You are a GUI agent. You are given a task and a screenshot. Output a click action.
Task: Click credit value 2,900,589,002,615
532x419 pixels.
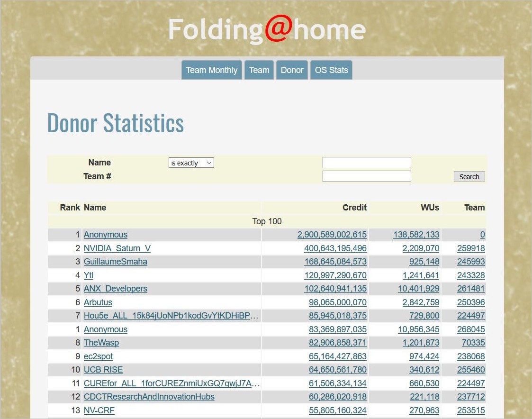click(x=332, y=235)
